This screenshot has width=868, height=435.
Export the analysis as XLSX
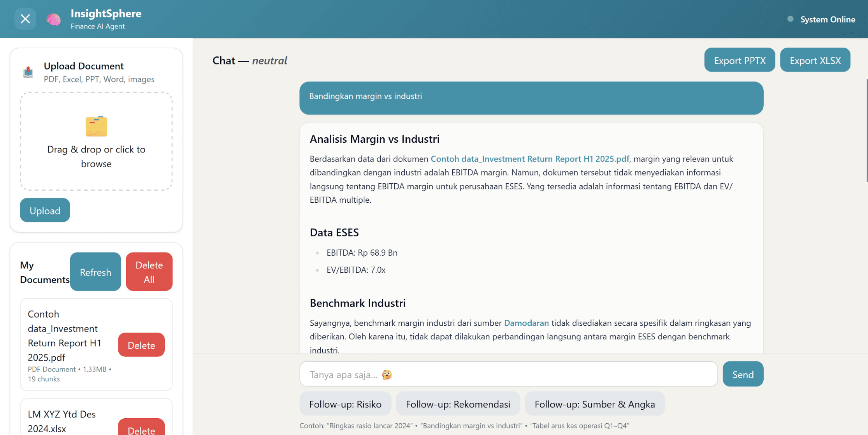tap(815, 60)
